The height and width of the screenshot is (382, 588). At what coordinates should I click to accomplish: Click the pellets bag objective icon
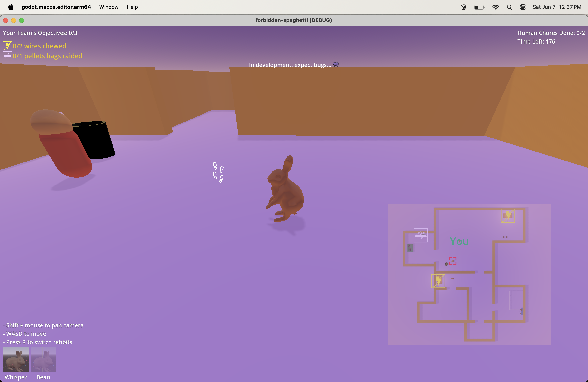(x=7, y=56)
